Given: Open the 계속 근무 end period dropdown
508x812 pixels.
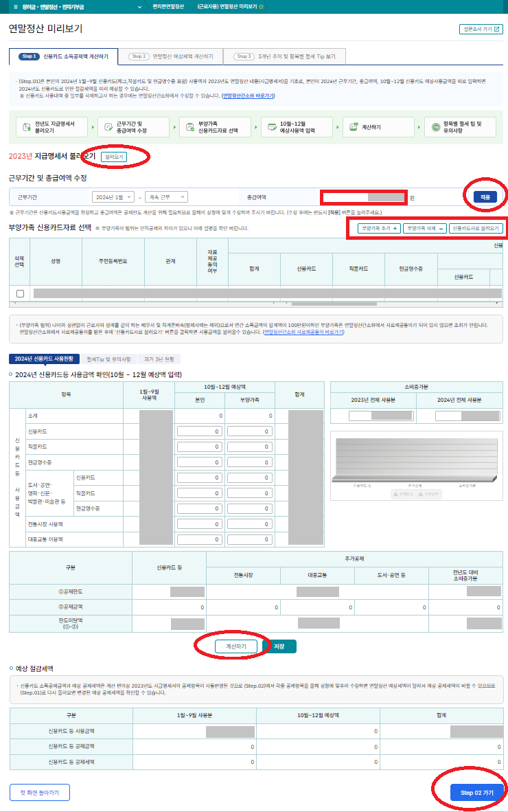Looking at the screenshot, I should coord(166,197).
